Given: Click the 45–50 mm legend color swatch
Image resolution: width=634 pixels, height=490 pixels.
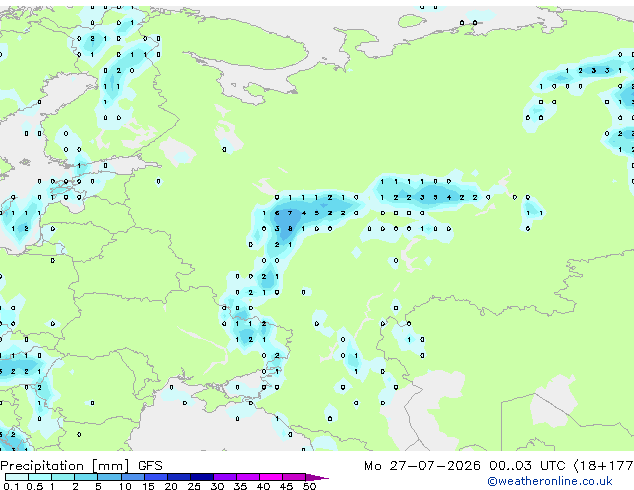Looking at the screenshot, I should click(x=294, y=477).
